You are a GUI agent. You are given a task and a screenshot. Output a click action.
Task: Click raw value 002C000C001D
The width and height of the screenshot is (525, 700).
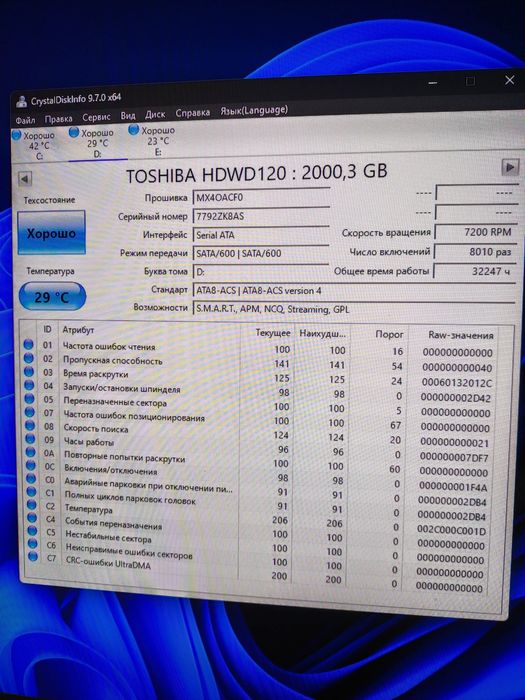click(451, 531)
